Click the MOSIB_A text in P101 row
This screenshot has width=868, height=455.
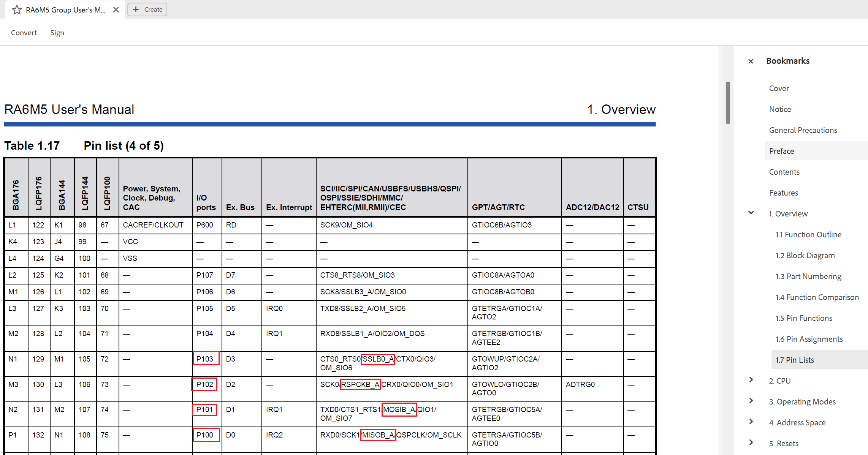[x=399, y=409]
